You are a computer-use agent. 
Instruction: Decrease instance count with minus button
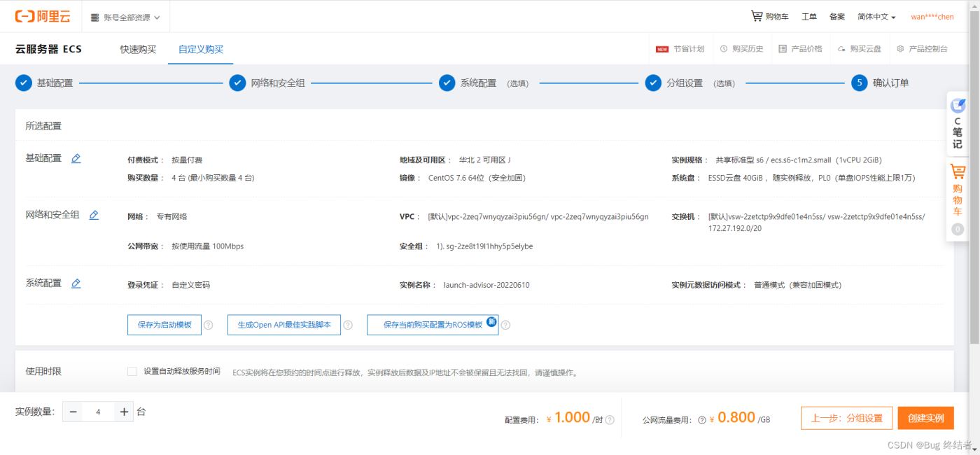(73, 412)
